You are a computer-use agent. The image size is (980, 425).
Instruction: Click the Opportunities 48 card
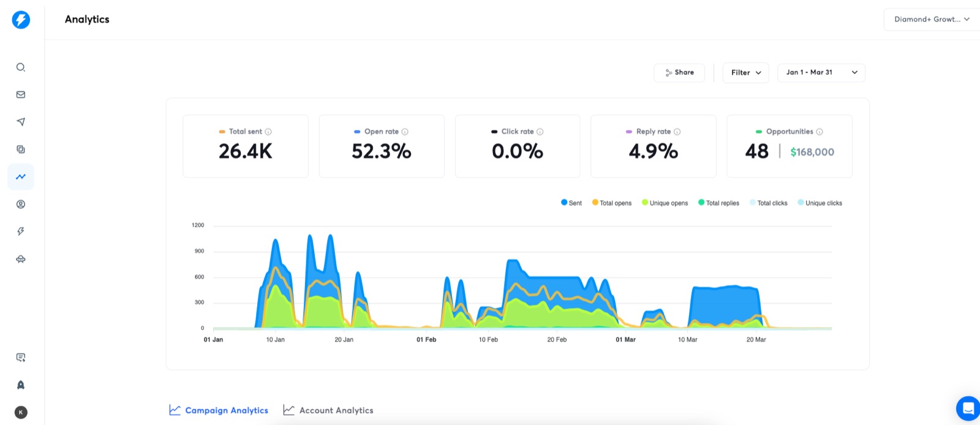(x=790, y=146)
